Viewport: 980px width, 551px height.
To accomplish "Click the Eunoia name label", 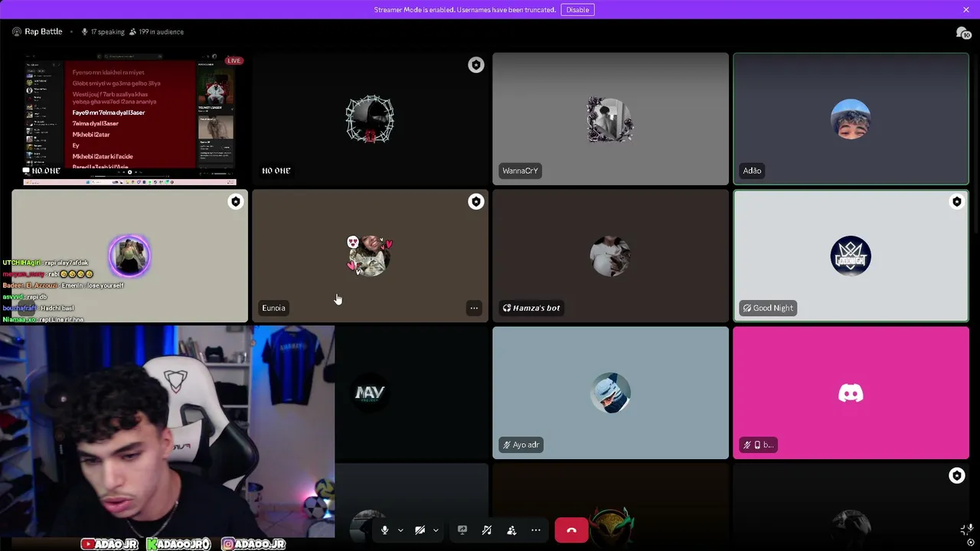I will coord(273,308).
